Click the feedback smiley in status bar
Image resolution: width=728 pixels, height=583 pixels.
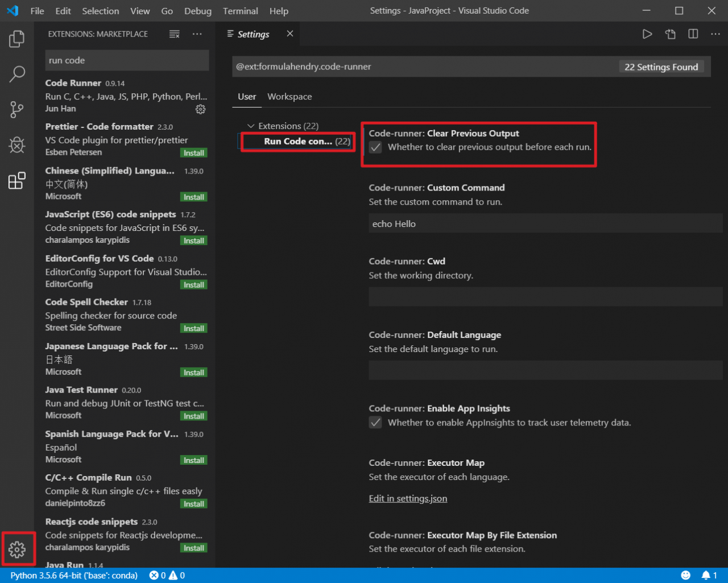tap(686, 575)
